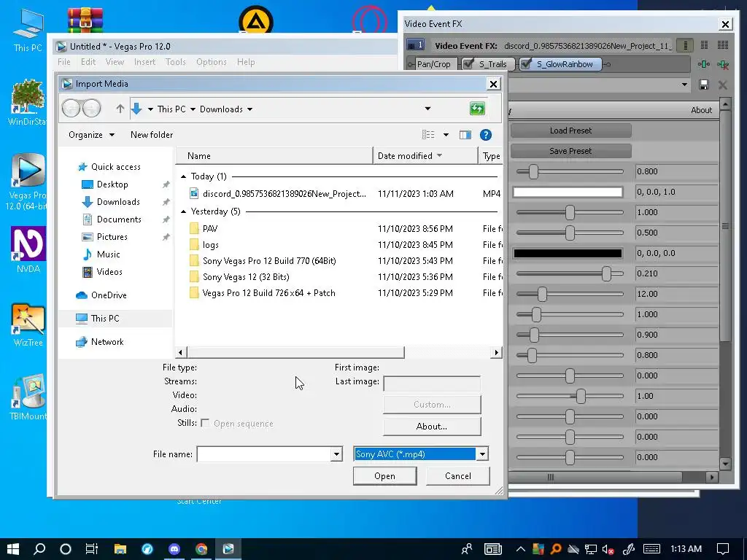Open Chrome from the taskbar
Image resolution: width=747 pixels, height=560 pixels.
(201, 548)
